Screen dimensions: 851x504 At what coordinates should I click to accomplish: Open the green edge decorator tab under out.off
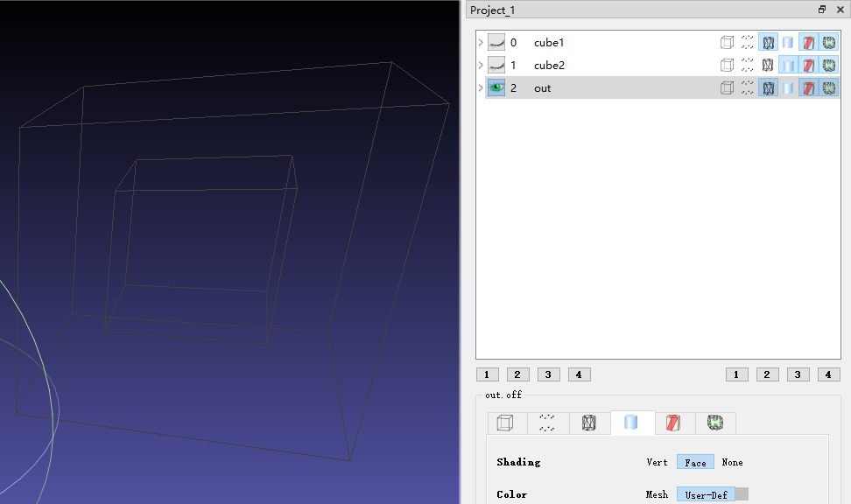tap(715, 423)
